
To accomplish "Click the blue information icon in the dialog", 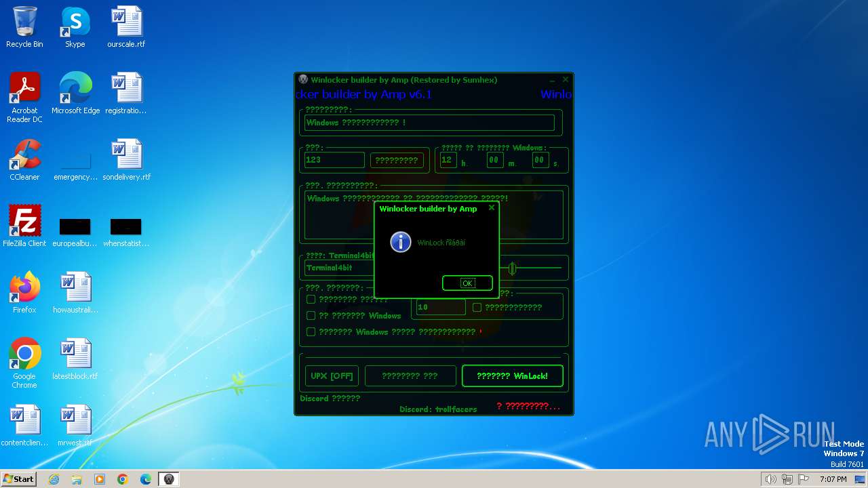I will pos(401,242).
